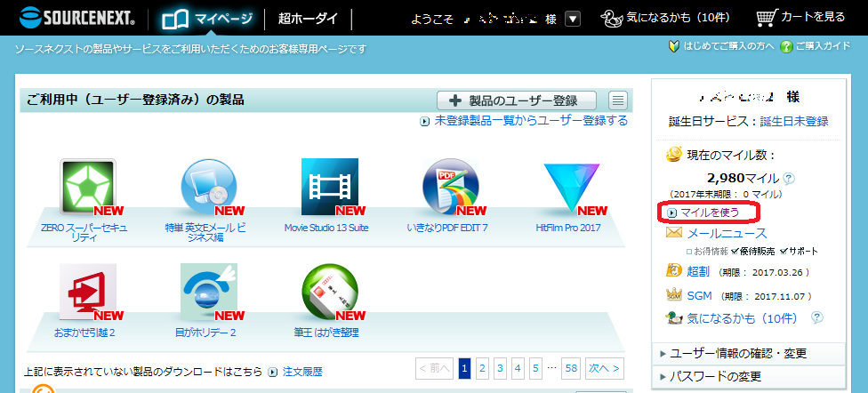The height and width of the screenshot is (393, 868).
Task: Open the おまかせ引越 2 product icon
Action: click(88, 292)
